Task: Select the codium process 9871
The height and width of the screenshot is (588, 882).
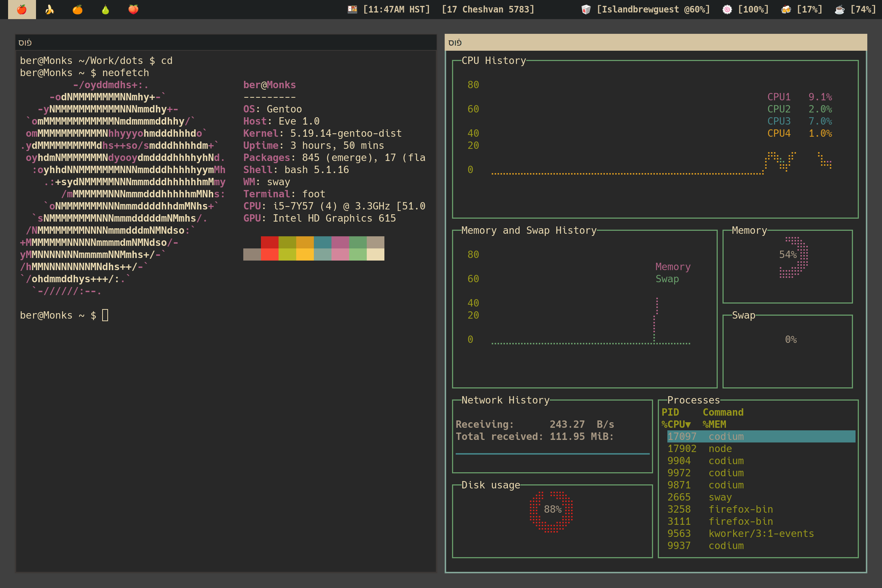Action: point(761,485)
